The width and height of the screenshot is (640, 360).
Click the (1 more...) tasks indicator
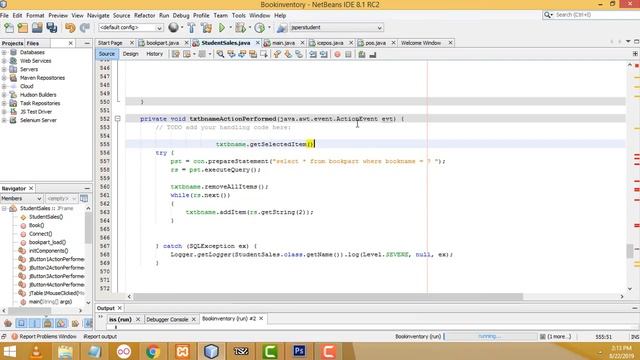coord(556,337)
